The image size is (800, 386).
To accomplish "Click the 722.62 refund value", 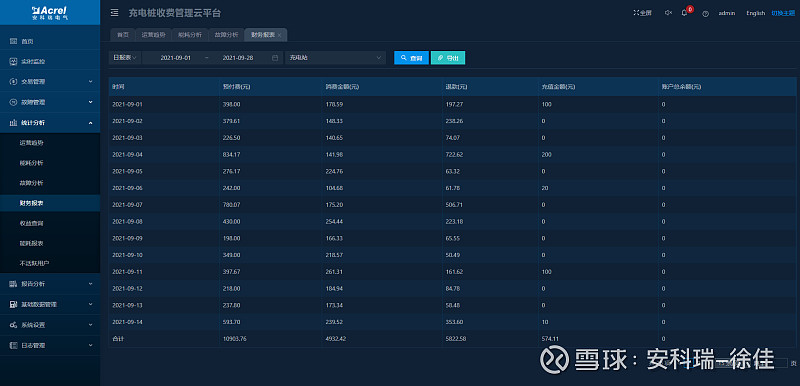I will coord(454,155).
